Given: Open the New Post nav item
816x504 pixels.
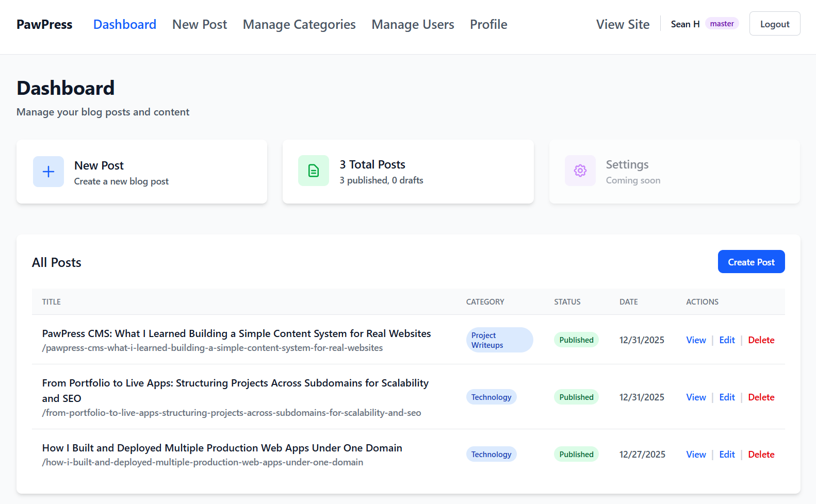Looking at the screenshot, I should [x=200, y=24].
